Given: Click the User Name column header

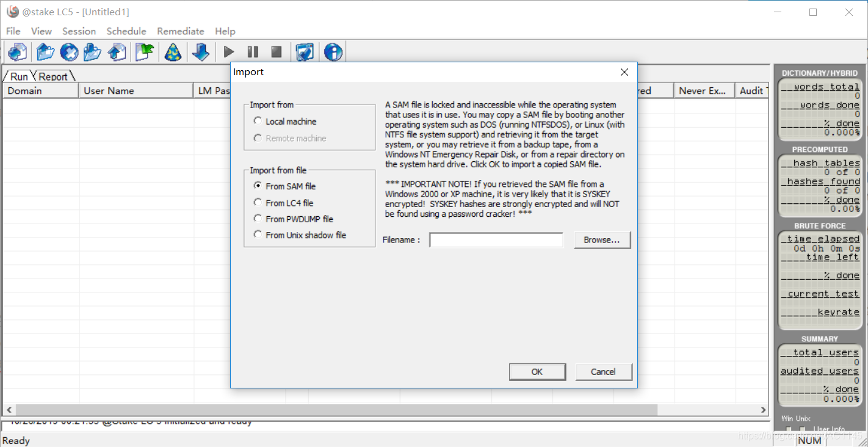Looking at the screenshot, I should (x=136, y=90).
